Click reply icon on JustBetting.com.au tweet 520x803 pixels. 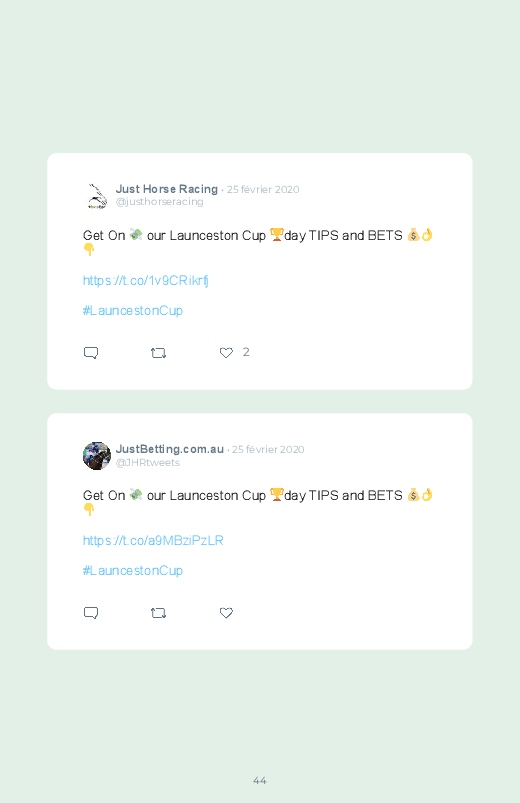[91, 613]
